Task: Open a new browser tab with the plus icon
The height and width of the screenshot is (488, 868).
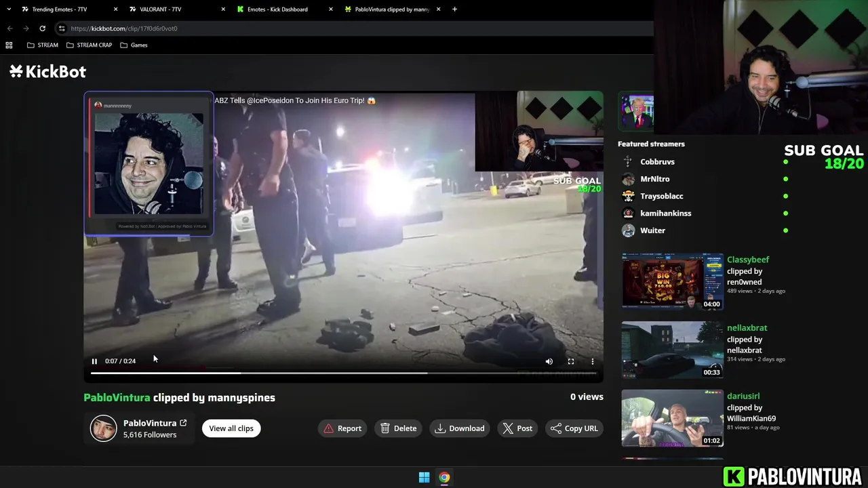Action: point(454,9)
